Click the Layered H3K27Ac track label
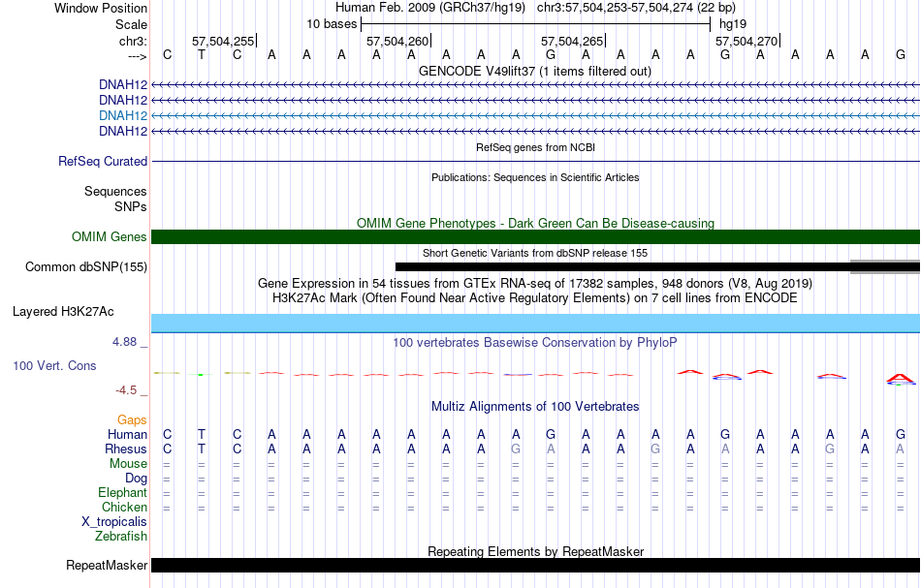Screen dimensions: 921x588 (x=63, y=312)
